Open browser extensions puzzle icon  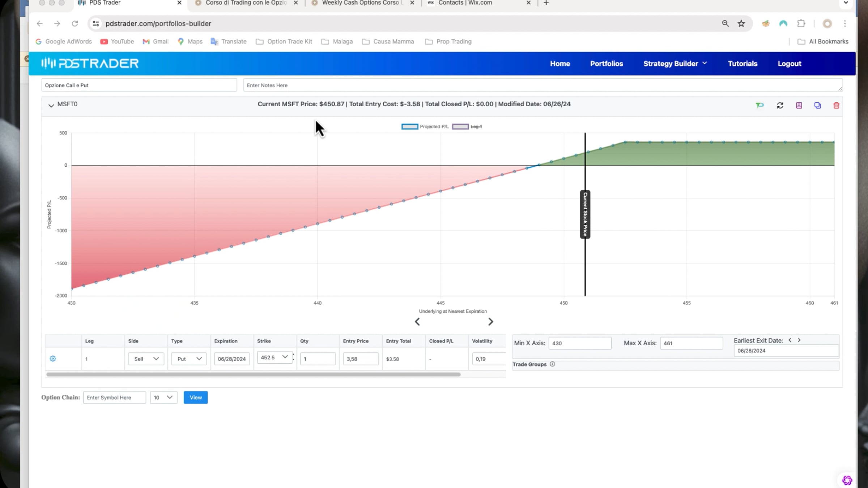(x=801, y=23)
